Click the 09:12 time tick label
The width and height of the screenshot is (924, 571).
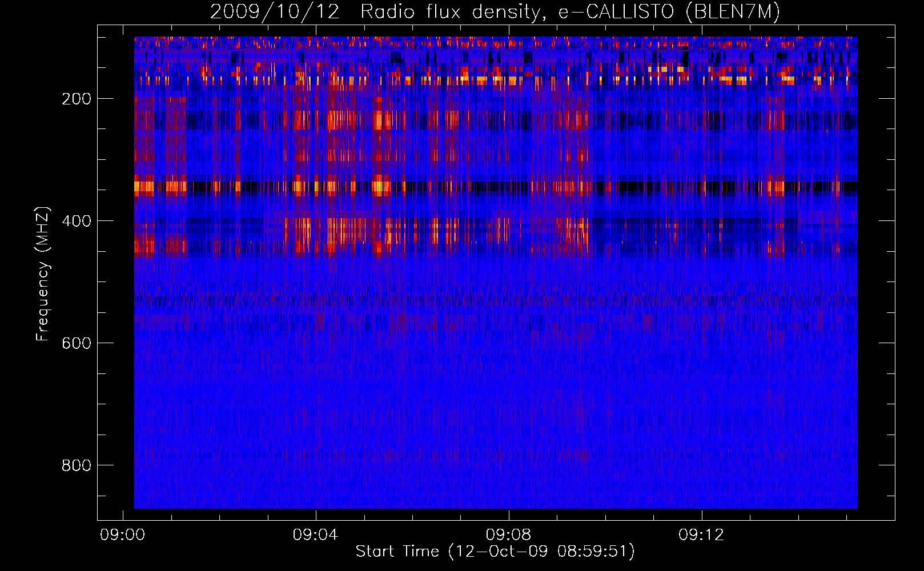pos(702,534)
